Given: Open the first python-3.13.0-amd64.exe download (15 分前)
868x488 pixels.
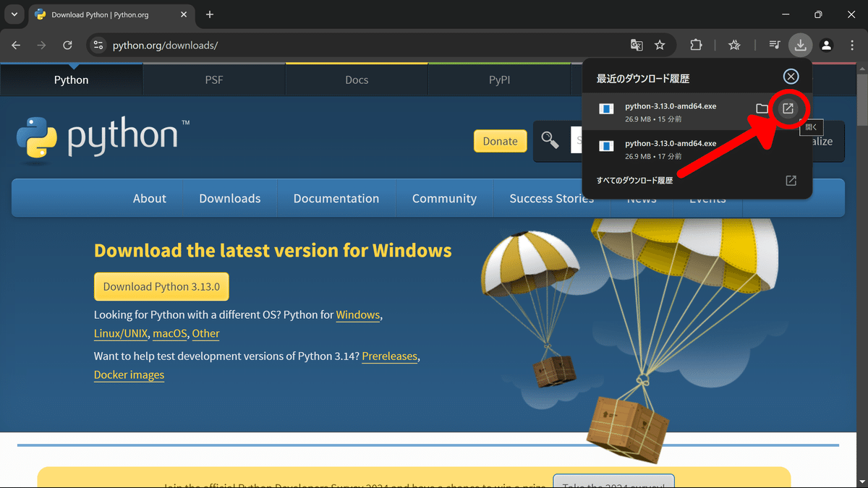Looking at the screenshot, I should click(788, 108).
